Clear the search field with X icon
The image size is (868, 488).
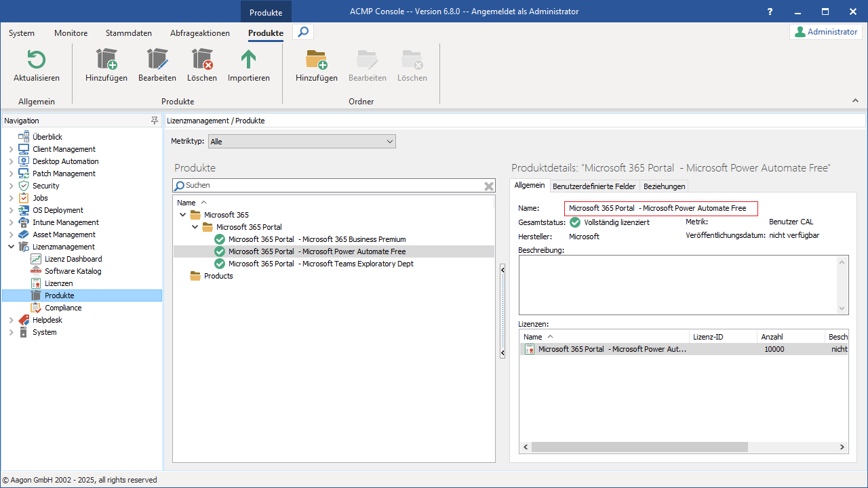coord(488,186)
